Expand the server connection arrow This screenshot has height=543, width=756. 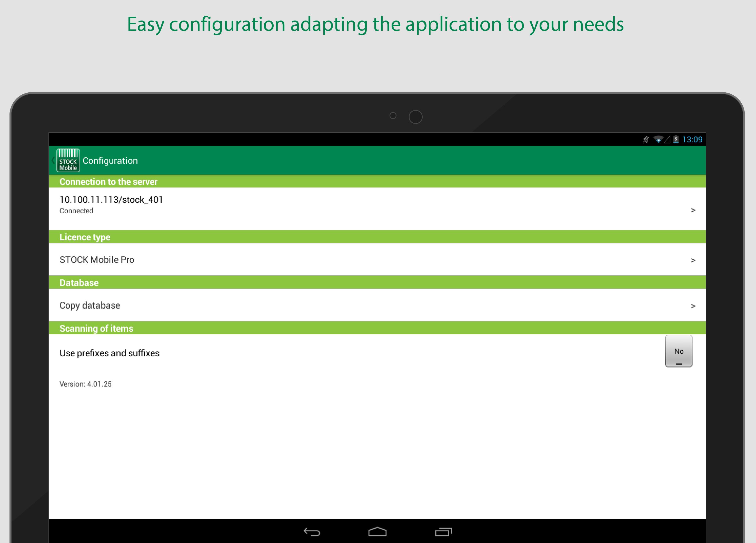(x=693, y=210)
